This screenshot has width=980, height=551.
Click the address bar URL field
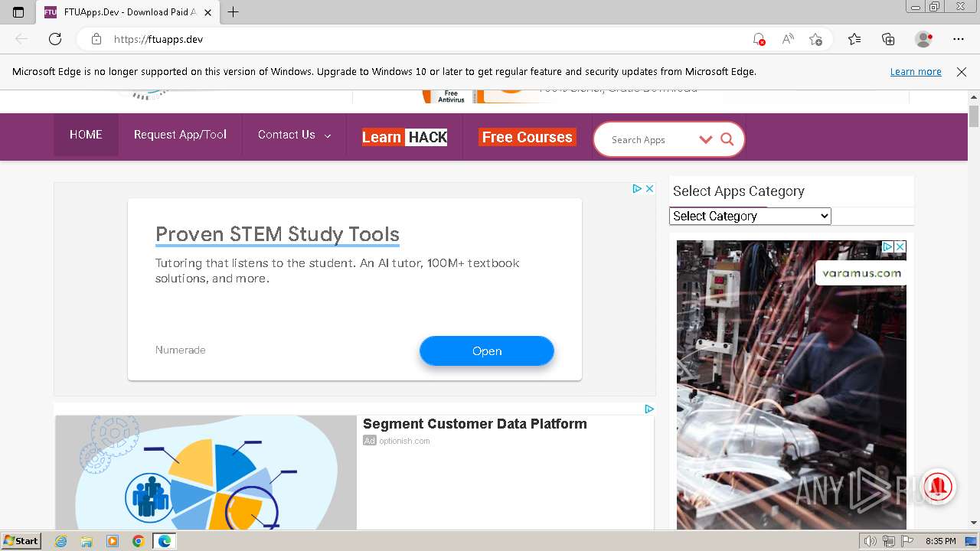[x=429, y=39]
